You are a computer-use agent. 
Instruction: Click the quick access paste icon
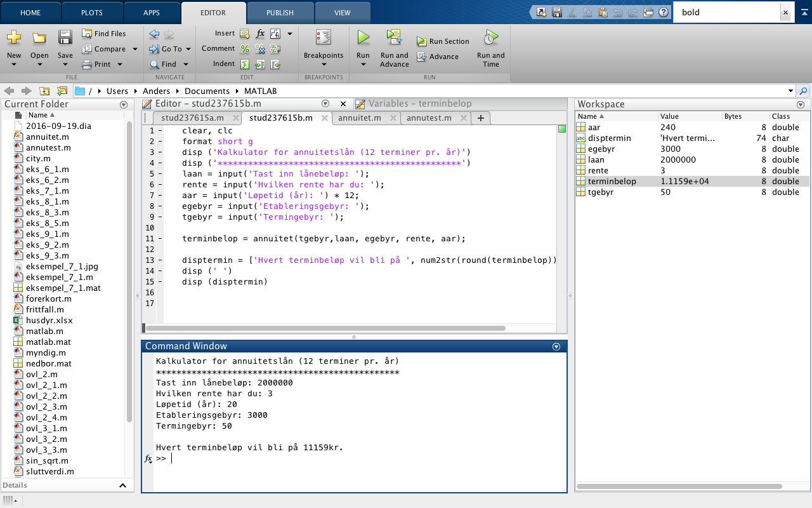tap(603, 12)
